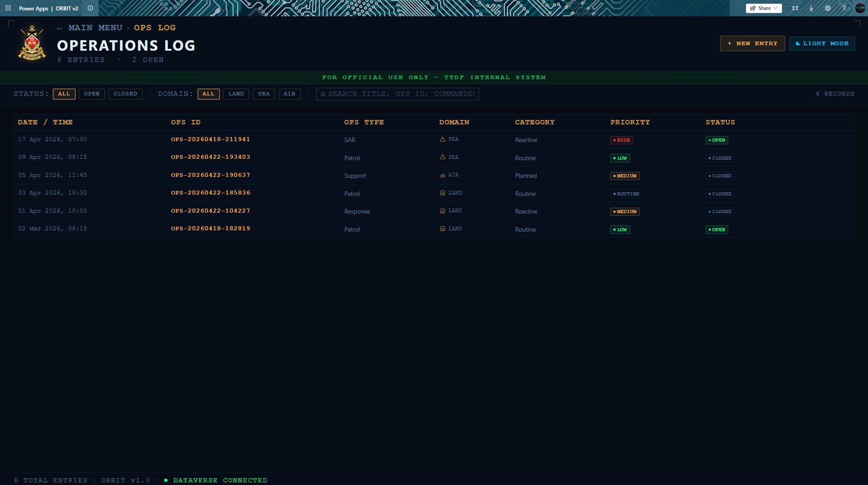868x485 pixels.
Task: Sort by Status column header
Action: [x=720, y=122]
